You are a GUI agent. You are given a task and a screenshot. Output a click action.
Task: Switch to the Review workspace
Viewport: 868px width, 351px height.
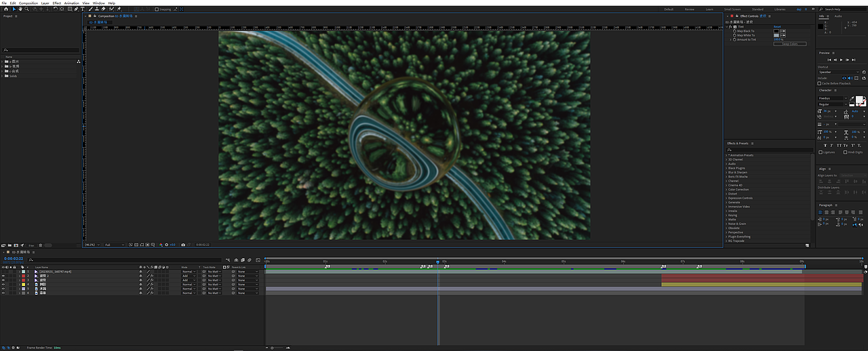[x=690, y=9]
